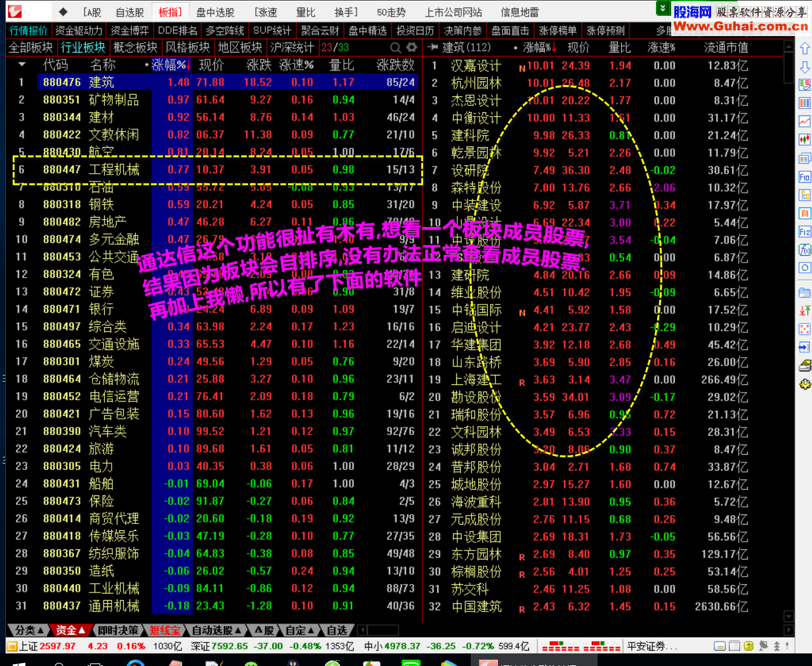812x666 pixels.
Task: Click the orange document icon in right sidebar
Action: click(804, 213)
